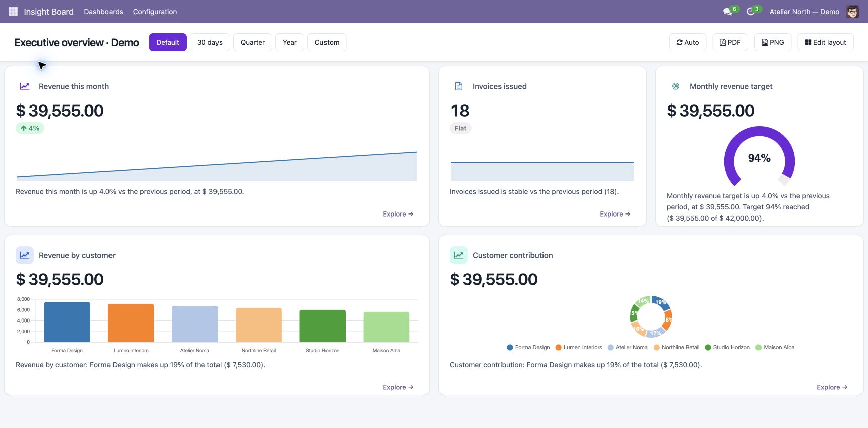Screen dimensions: 868x428
Task: Choose the Custom period filter
Action: point(327,42)
